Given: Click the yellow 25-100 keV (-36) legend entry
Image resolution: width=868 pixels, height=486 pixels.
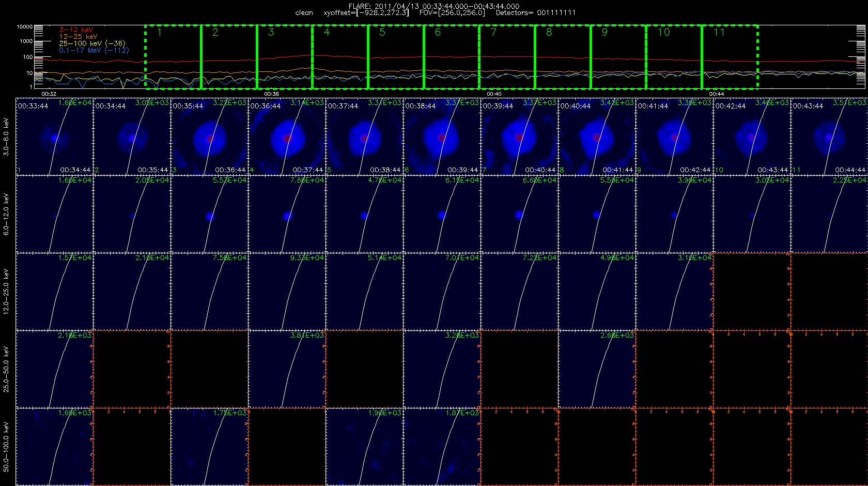Looking at the screenshot, I should tap(92, 43).
